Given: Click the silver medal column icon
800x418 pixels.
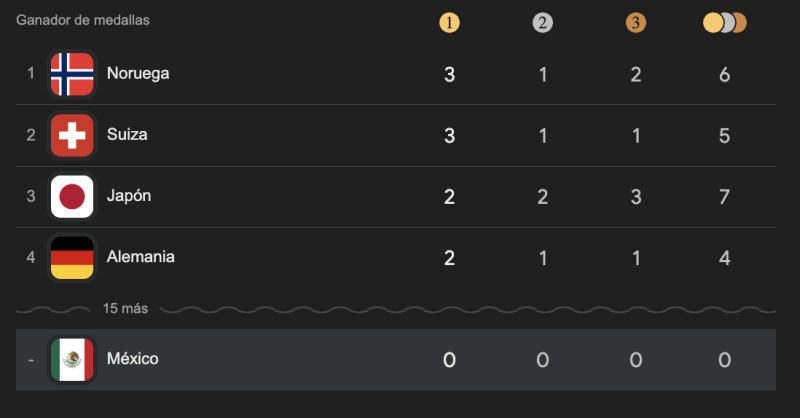Looking at the screenshot, I should 543,22.
